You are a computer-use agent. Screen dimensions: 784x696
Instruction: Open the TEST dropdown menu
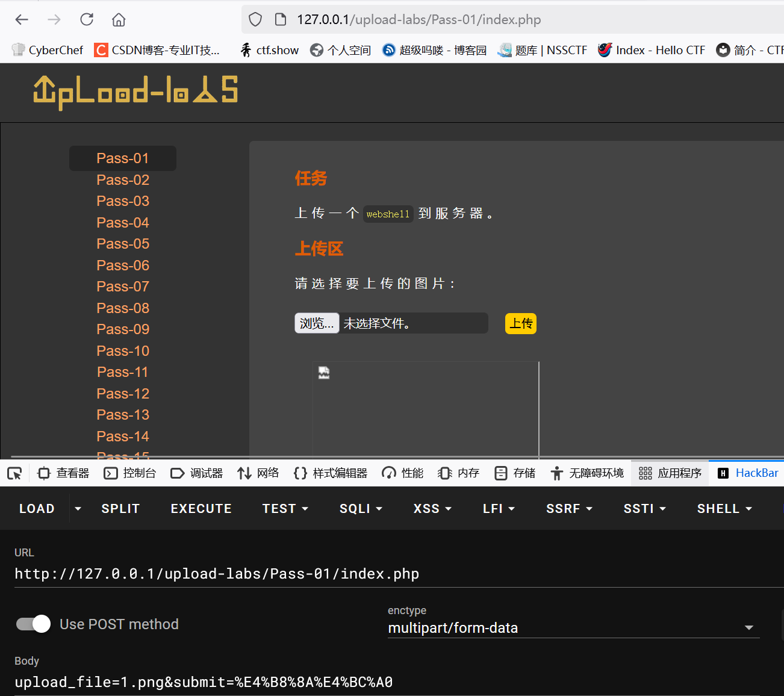pyautogui.click(x=285, y=509)
